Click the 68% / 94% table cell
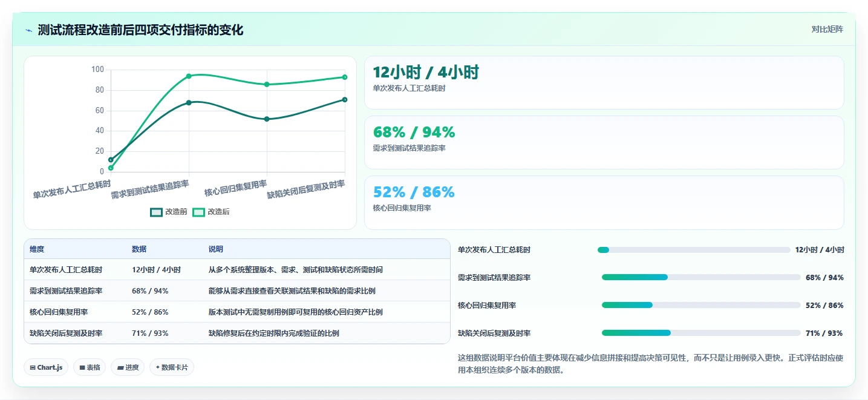868x400 pixels. coord(150,291)
